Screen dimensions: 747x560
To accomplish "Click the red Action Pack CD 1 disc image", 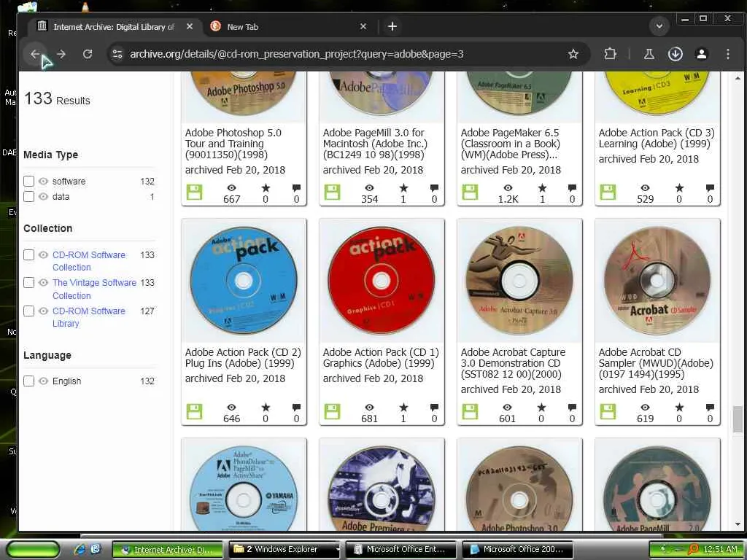I will (381, 281).
